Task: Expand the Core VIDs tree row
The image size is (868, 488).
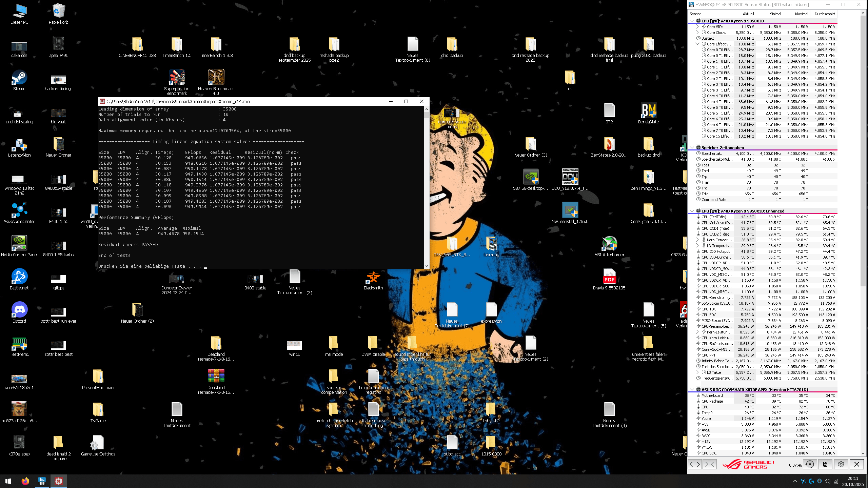Action: 697,26
